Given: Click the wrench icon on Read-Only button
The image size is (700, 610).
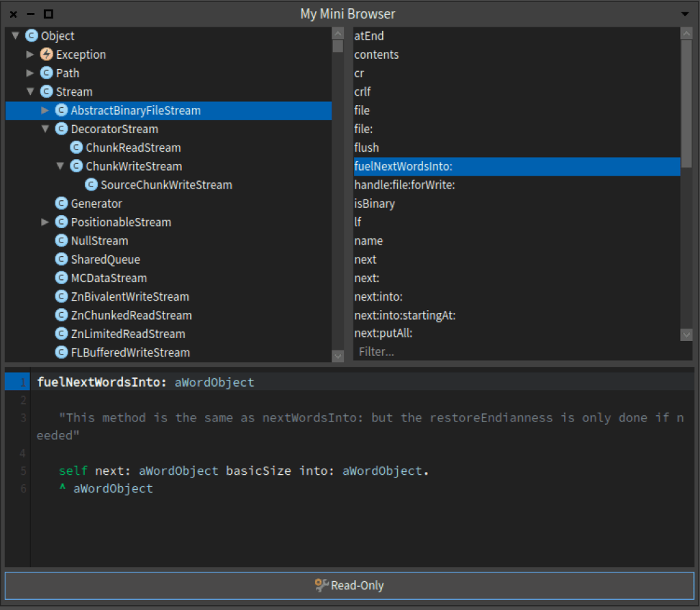Looking at the screenshot, I should tap(321, 585).
